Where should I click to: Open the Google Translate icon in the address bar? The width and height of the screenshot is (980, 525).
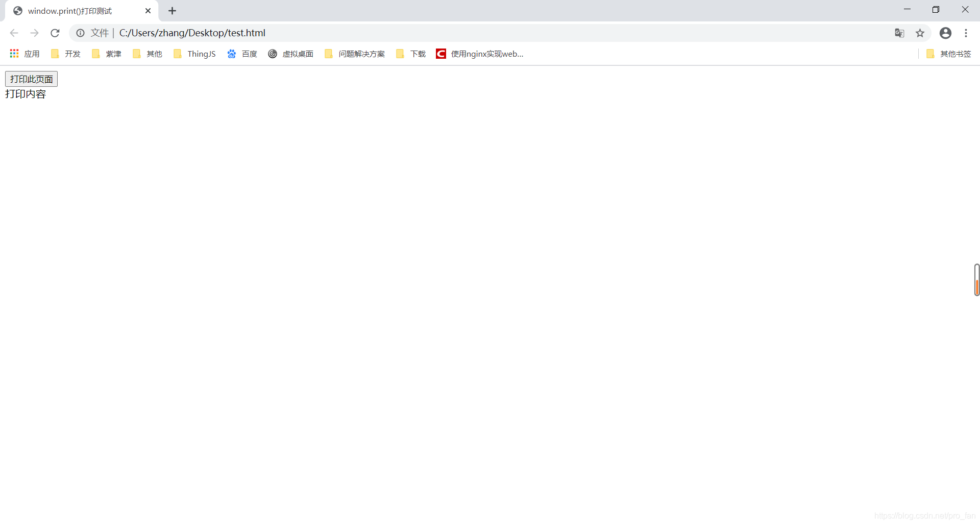(x=899, y=33)
